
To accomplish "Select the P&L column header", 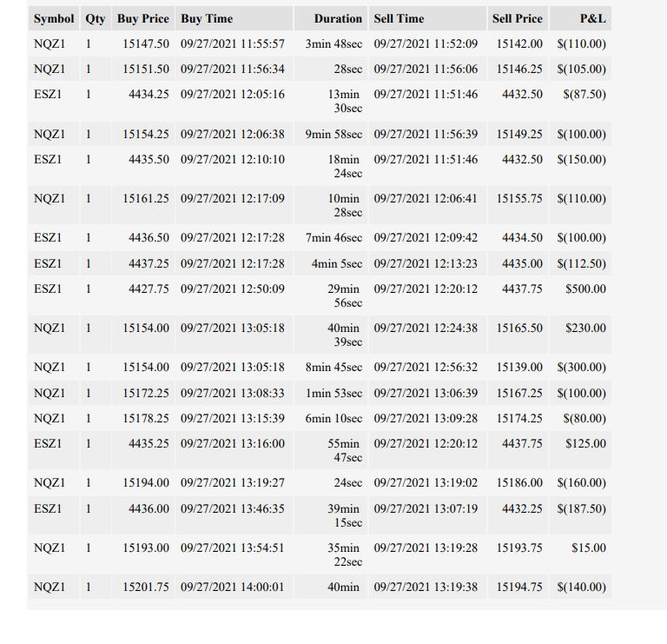I will (580, 19).
